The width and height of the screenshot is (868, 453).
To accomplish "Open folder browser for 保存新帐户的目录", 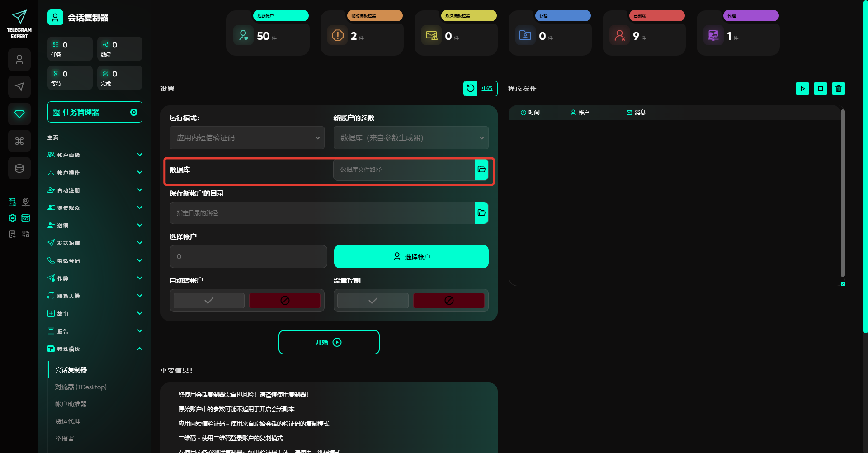I will [x=481, y=213].
